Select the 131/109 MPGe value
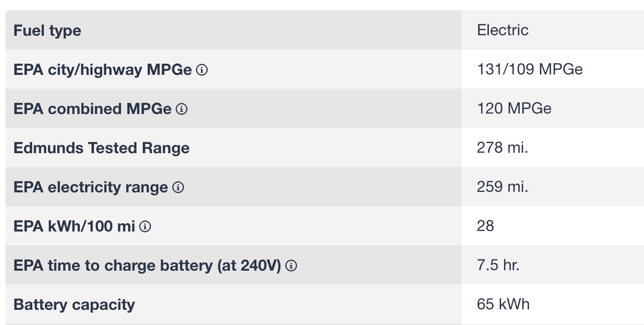This screenshot has height=325, width=644. (529, 70)
